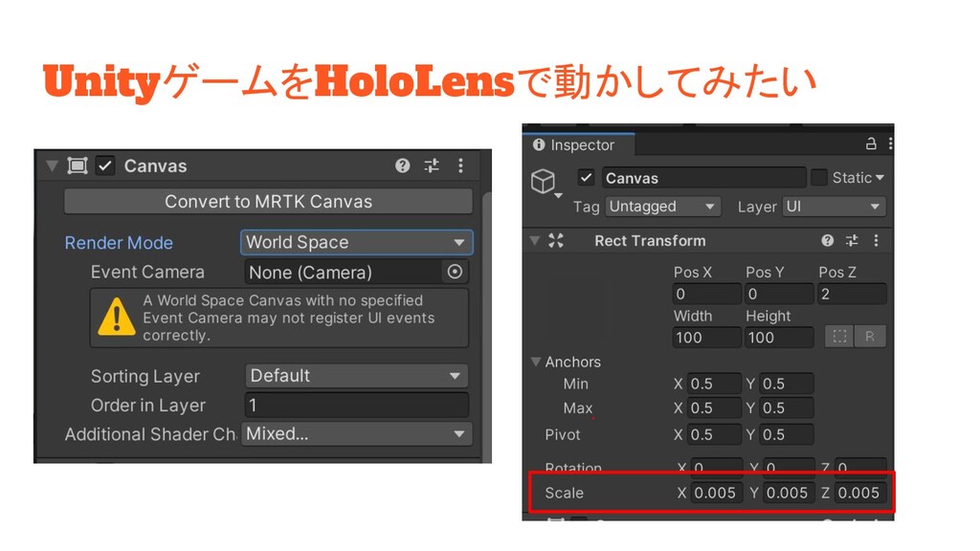Click the Pivot label
Screen dimensions: 980x551
tap(563, 434)
